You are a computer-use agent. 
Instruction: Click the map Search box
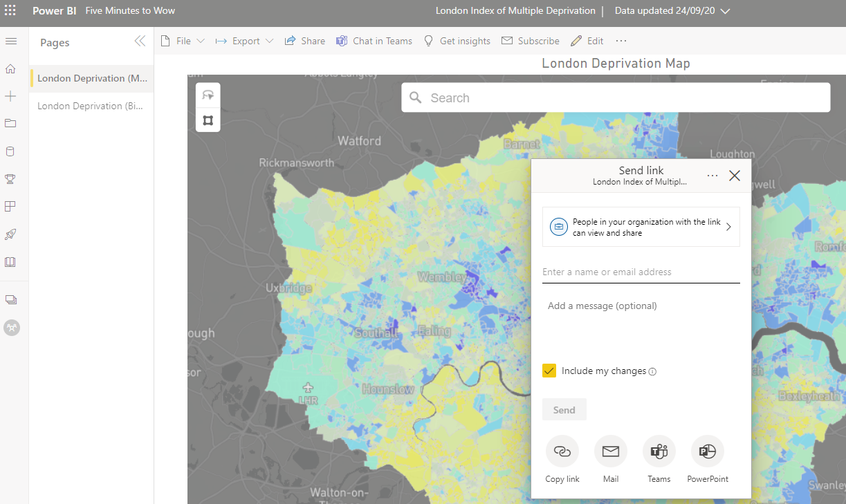coord(616,98)
